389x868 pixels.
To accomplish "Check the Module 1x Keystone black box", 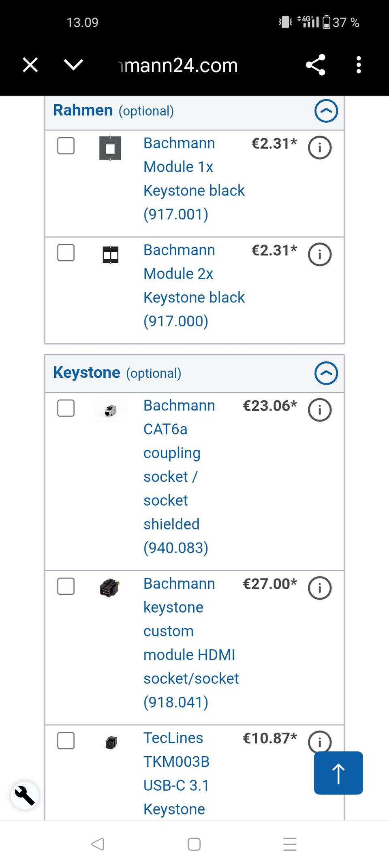I will 66,146.
